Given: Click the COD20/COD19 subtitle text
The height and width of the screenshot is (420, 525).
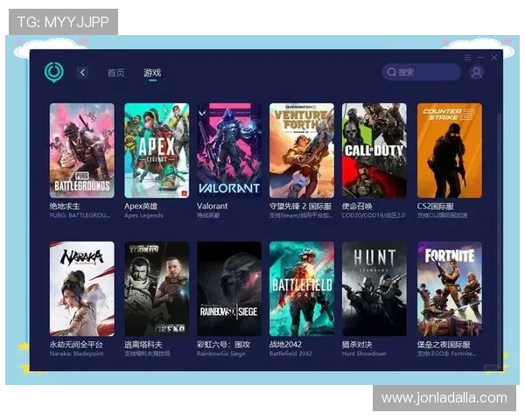Looking at the screenshot, I should coord(374,215).
